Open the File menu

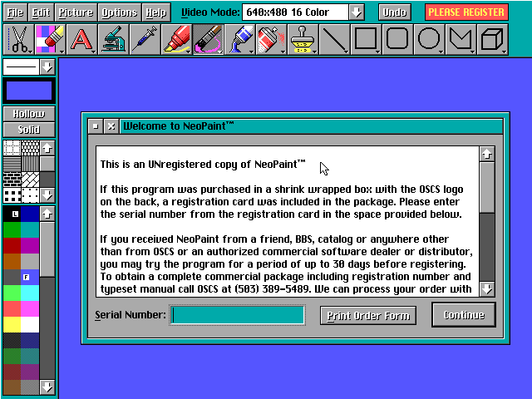tap(15, 12)
